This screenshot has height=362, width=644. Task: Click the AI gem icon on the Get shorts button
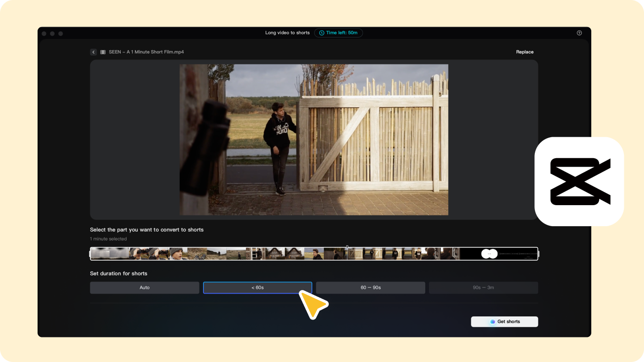[492, 321]
